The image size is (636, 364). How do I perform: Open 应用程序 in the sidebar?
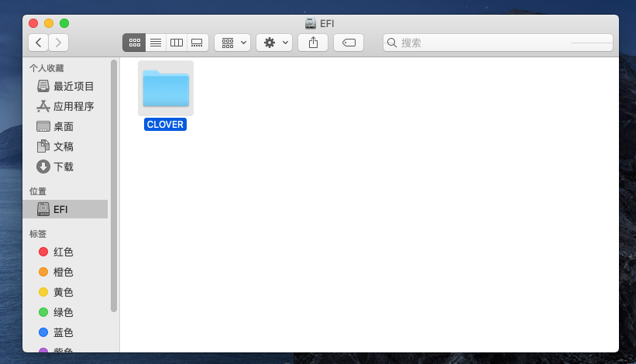pos(66,106)
